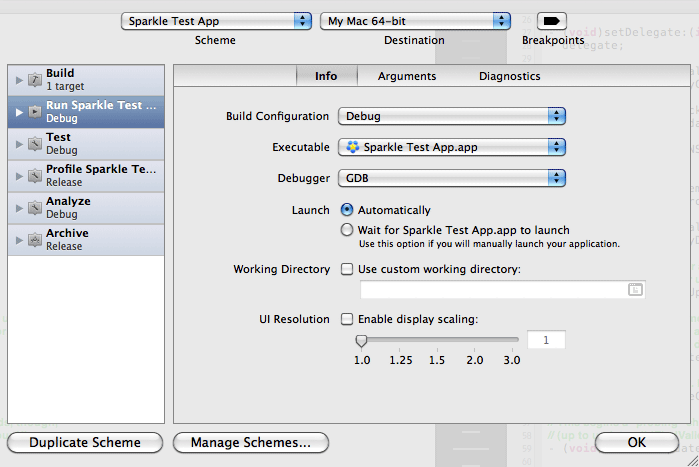This screenshot has height=467, width=699.
Task: Open the Build Configuration Debug dropdown
Action: coord(452,116)
